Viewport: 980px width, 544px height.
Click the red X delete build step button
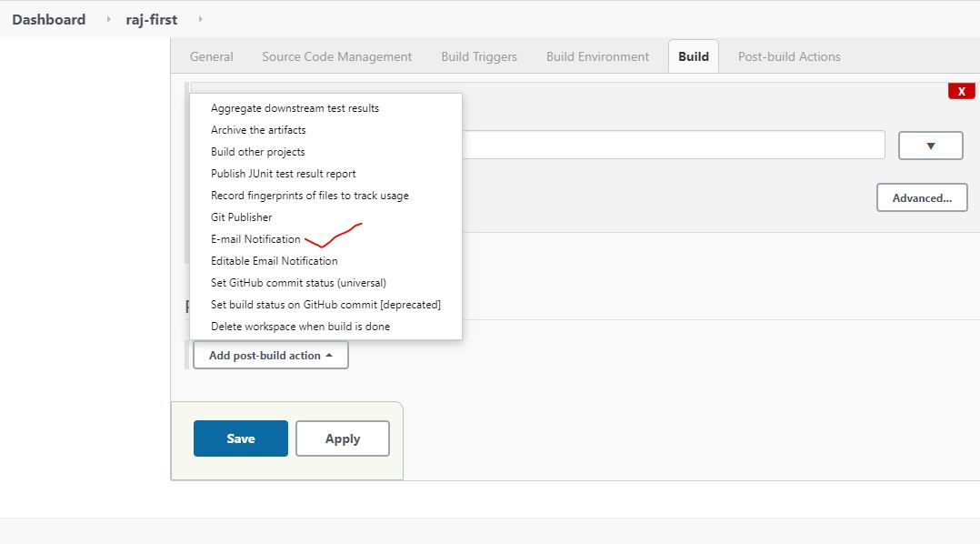pos(961,91)
